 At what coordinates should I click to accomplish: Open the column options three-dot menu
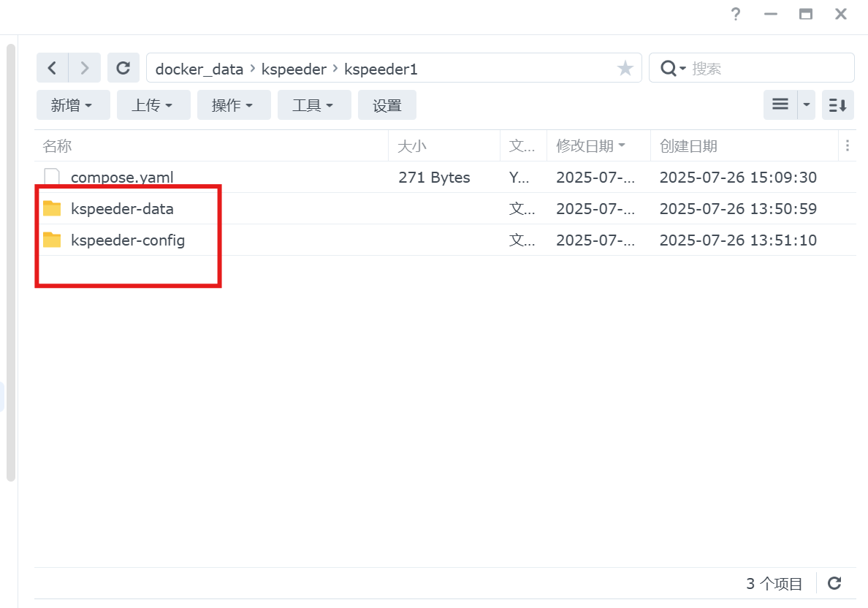point(848,145)
